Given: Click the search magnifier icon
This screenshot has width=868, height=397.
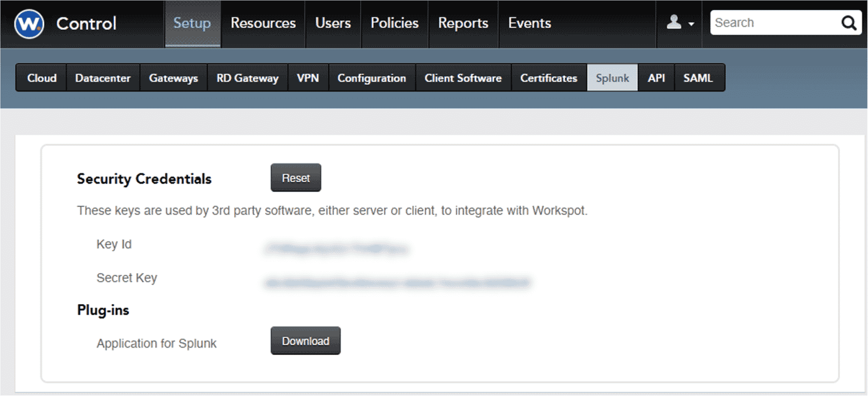Looking at the screenshot, I should pyautogui.click(x=848, y=23).
